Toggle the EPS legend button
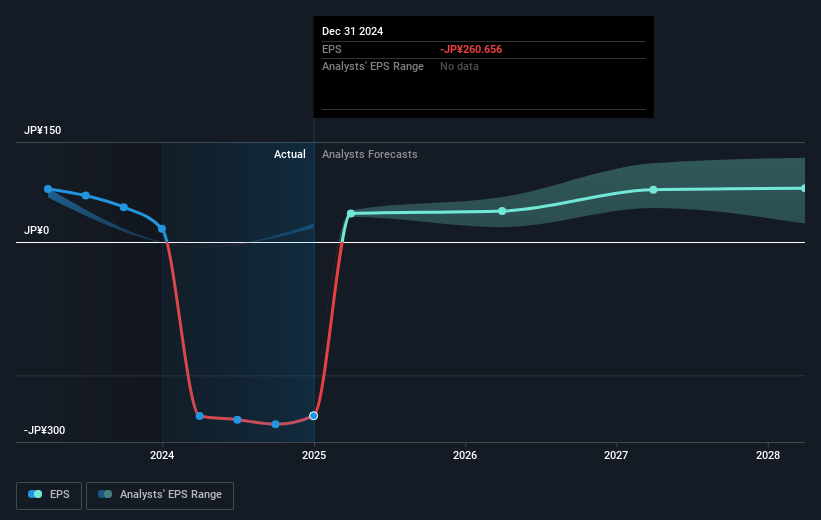The image size is (821, 520). (x=49, y=495)
